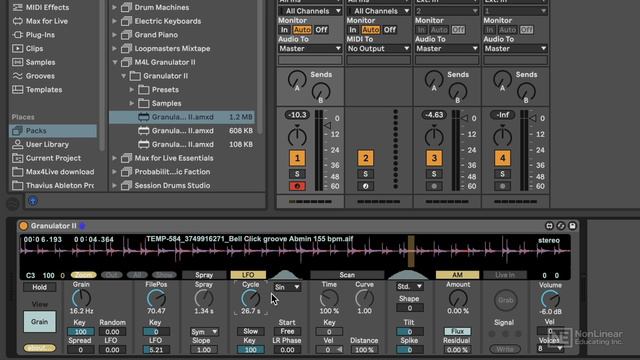Click the Grain frequency knob
This screenshot has width=640, height=360.
pos(81,298)
